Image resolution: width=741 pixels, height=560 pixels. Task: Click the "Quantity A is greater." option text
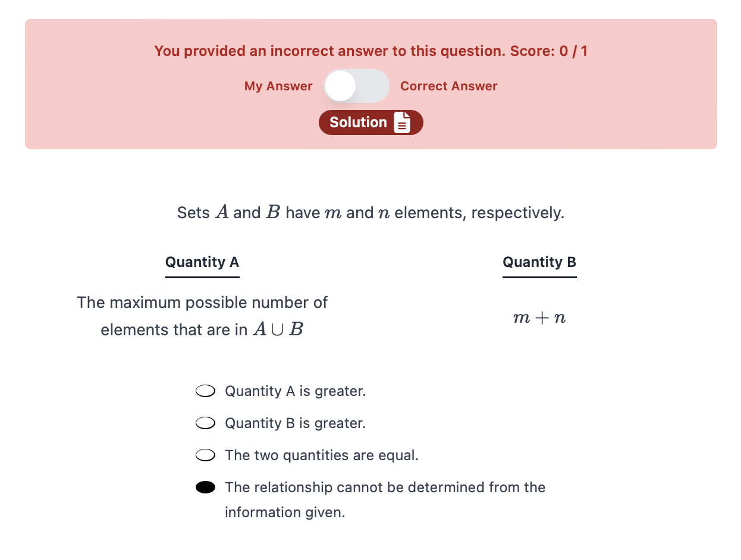click(295, 391)
